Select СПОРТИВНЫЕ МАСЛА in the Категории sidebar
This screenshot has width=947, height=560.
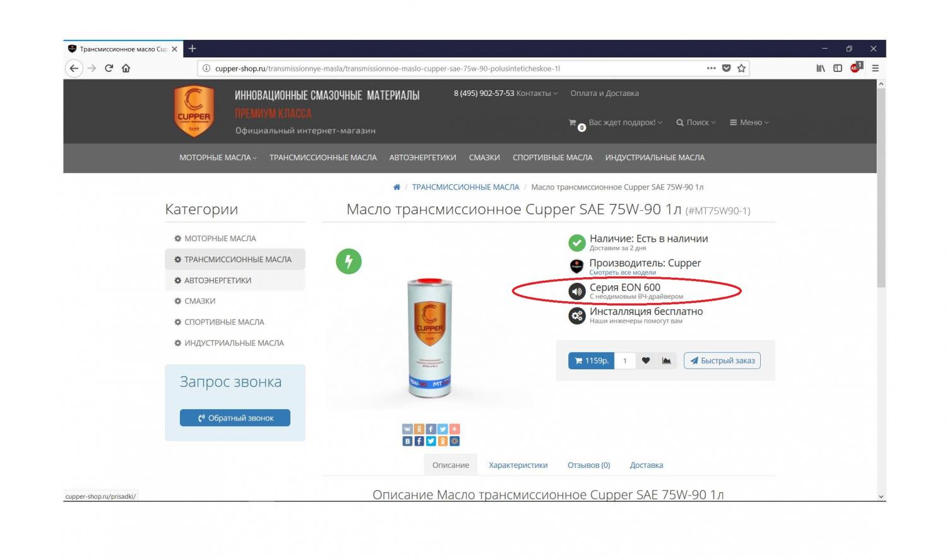(x=235, y=322)
